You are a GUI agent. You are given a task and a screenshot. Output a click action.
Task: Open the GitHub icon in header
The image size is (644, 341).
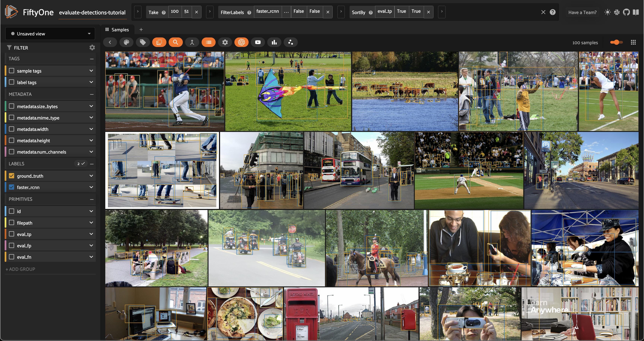click(x=626, y=12)
